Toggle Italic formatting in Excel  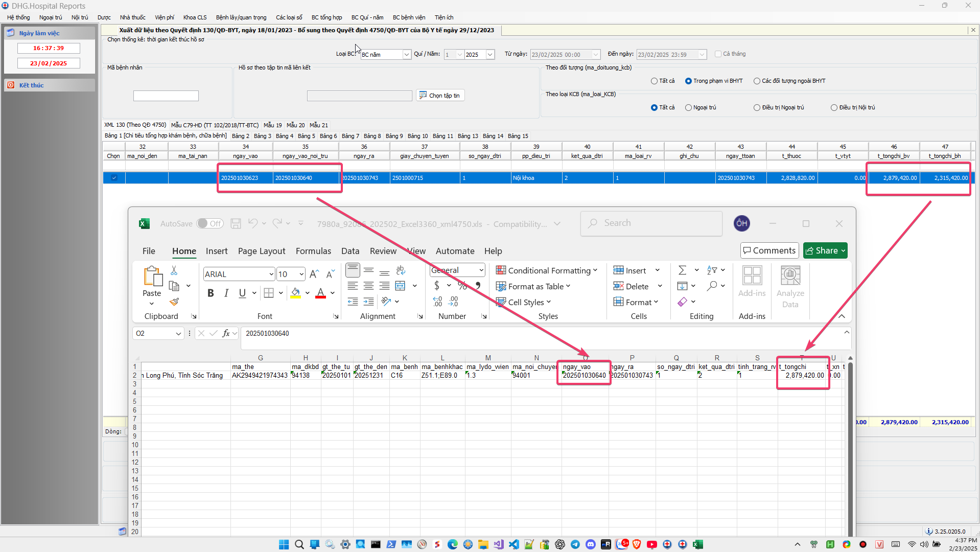coord(226,293)
